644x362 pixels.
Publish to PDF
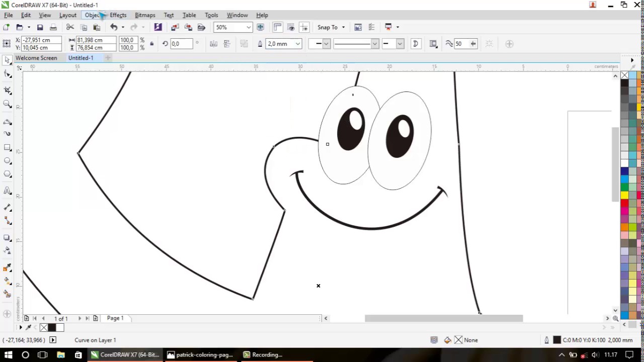click(201, 27)
